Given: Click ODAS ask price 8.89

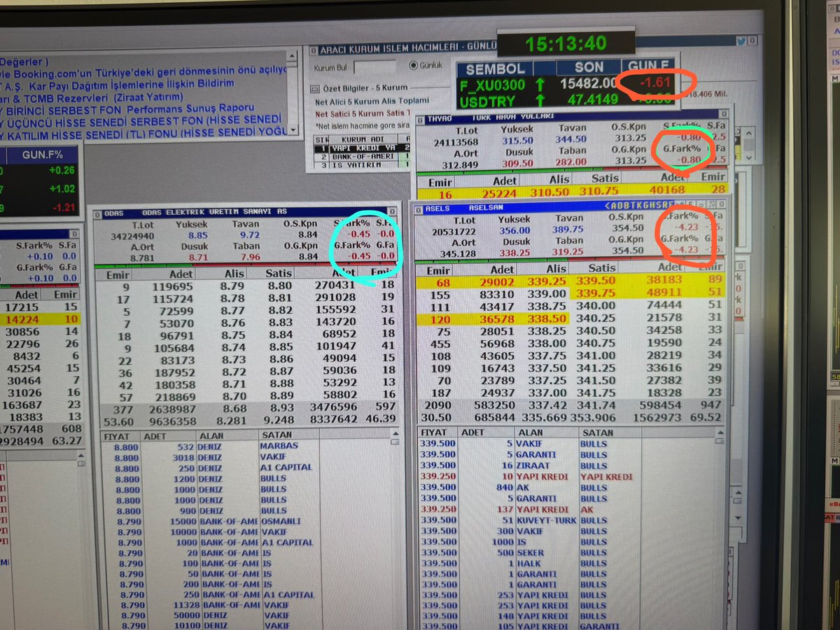Looking at the screenshot, I should [281, 395].
